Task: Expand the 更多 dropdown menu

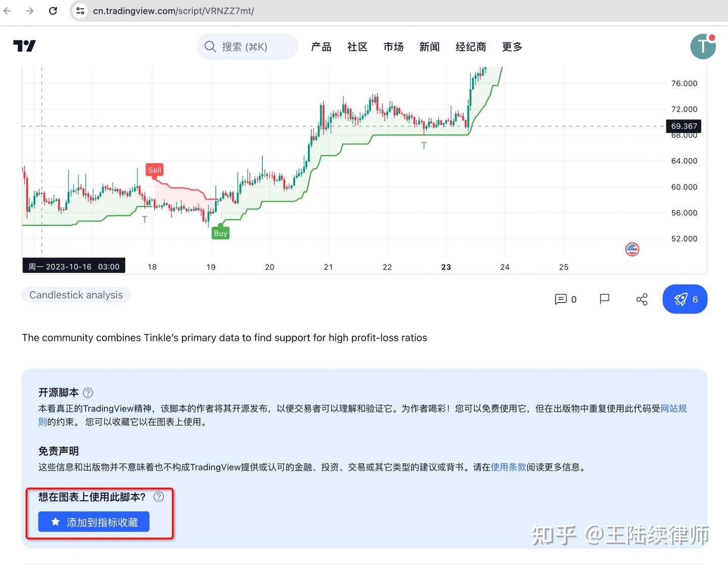Action: point(512,47)
